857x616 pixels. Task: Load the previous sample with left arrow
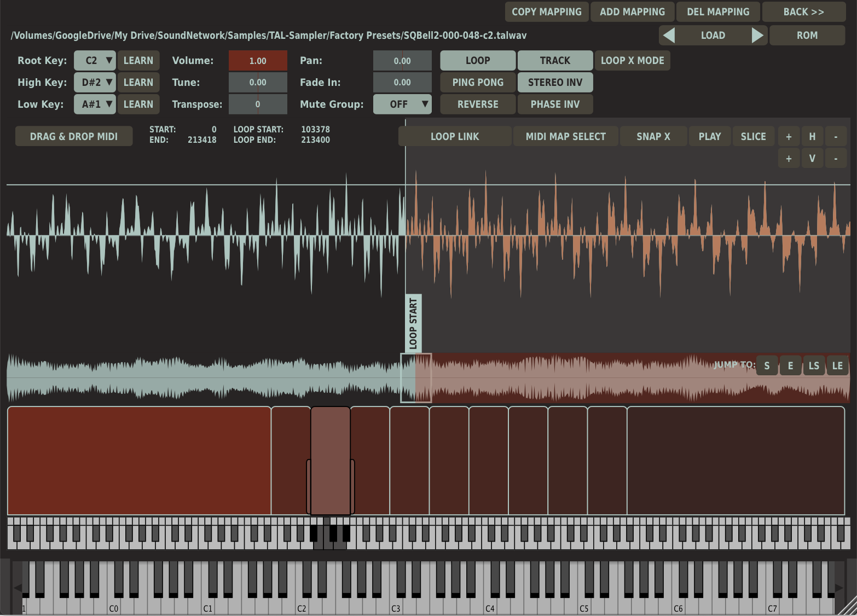(669, 36)
